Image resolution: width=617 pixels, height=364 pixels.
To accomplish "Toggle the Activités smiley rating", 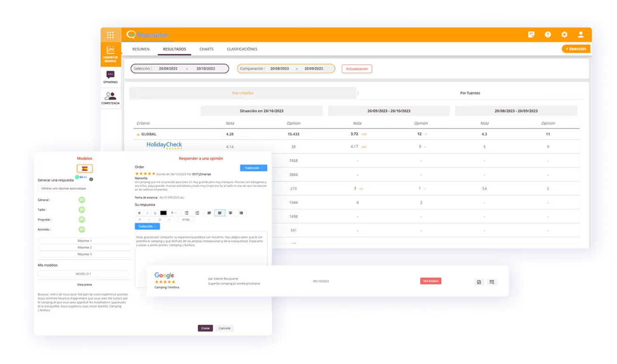I will coord(82,229).
